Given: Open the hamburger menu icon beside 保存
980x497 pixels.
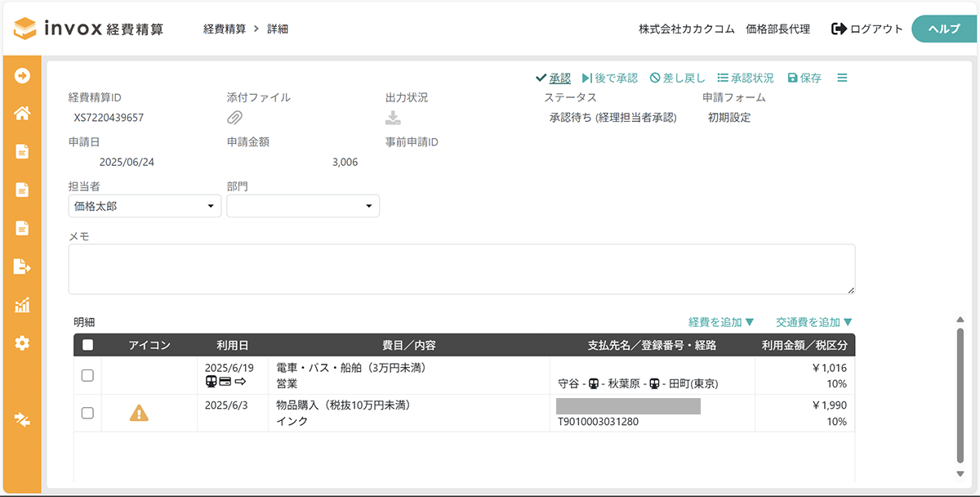Looking at the screenshot, I should 842,78.
